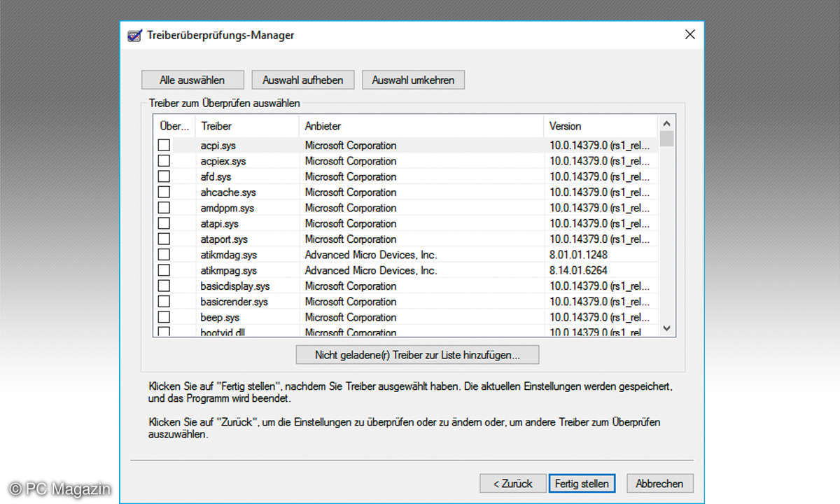840x504 pixels.
Task: Click Microsoft Corporation in the beep.sys row
Action: (351, 317)
